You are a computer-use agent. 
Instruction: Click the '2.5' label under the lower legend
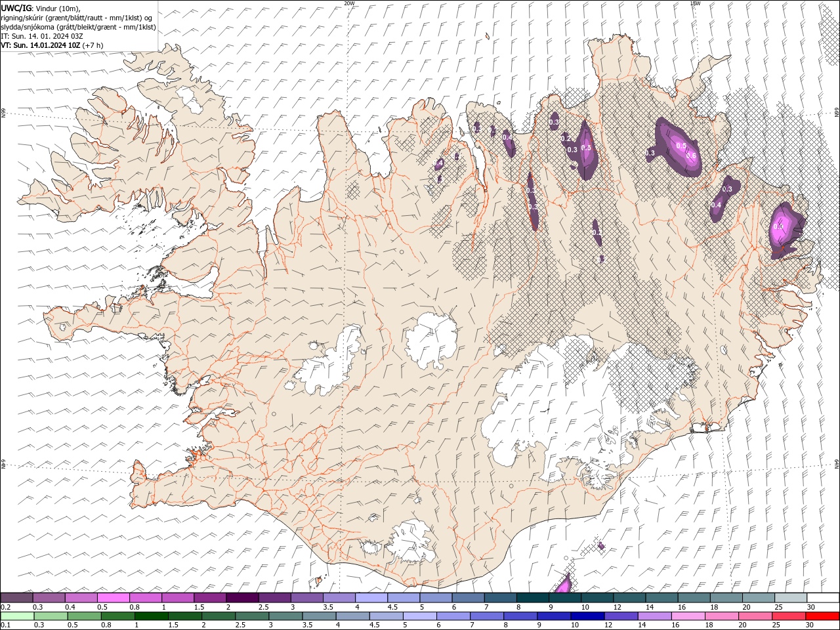coord(241,625)
